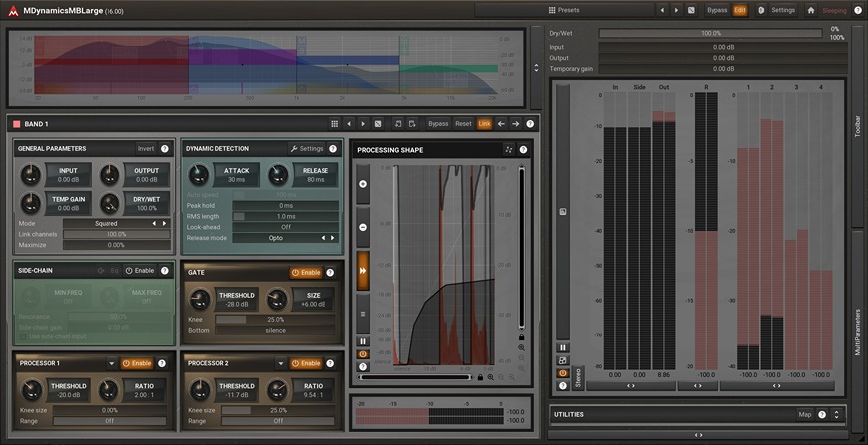Enable the Side-chain section
The width and height of the screenshot is (868, 445).
point(140,270)
